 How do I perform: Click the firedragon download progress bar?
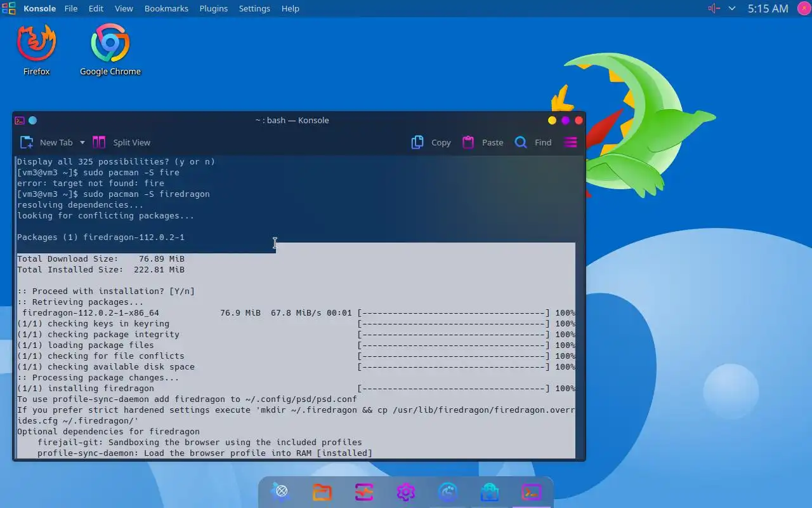tap(454, 312)
